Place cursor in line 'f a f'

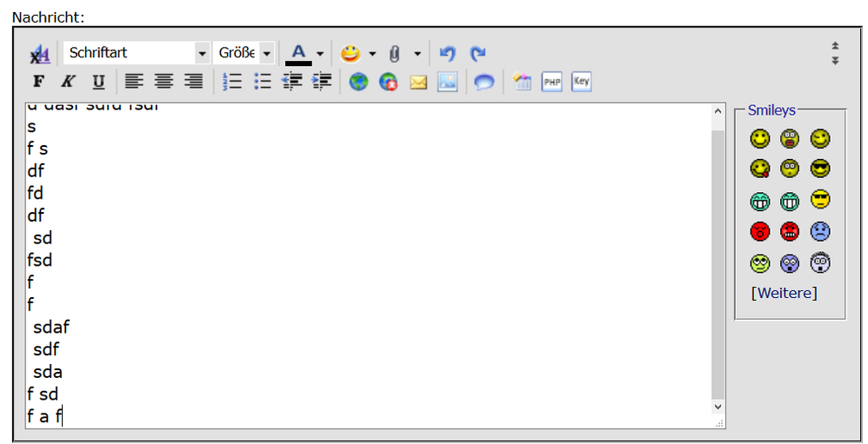[45, 416]
